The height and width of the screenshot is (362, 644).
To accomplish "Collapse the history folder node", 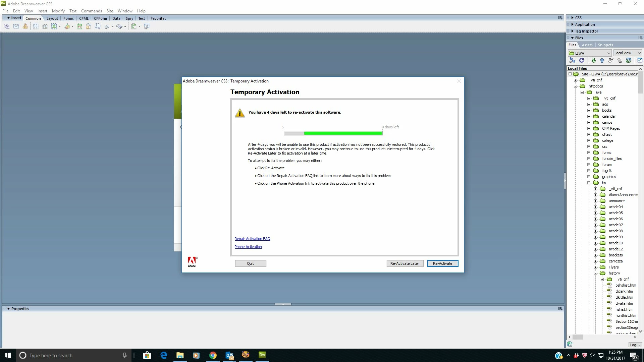I will coord(596,273).
